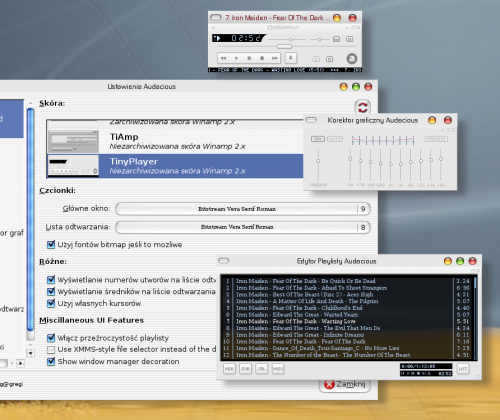
Task: Toggle Włącz przeźroczystość playlisty checkbox
Action: [51, 338]
